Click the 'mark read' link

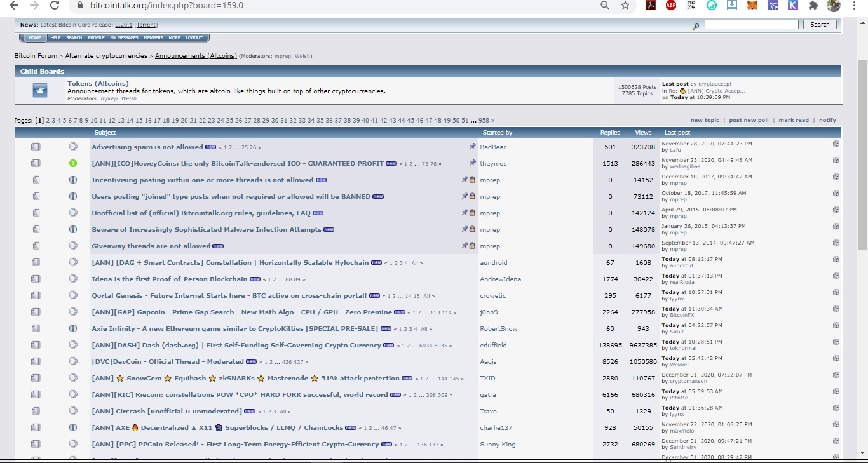pos(794,120)
